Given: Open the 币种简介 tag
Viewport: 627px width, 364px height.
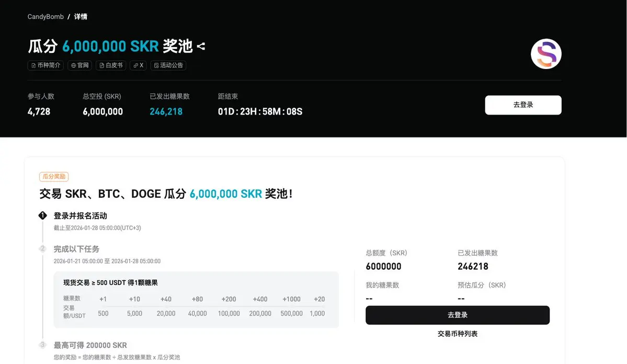Looking at the screenshot, I should pyautogui.click(x=45, y=65).
